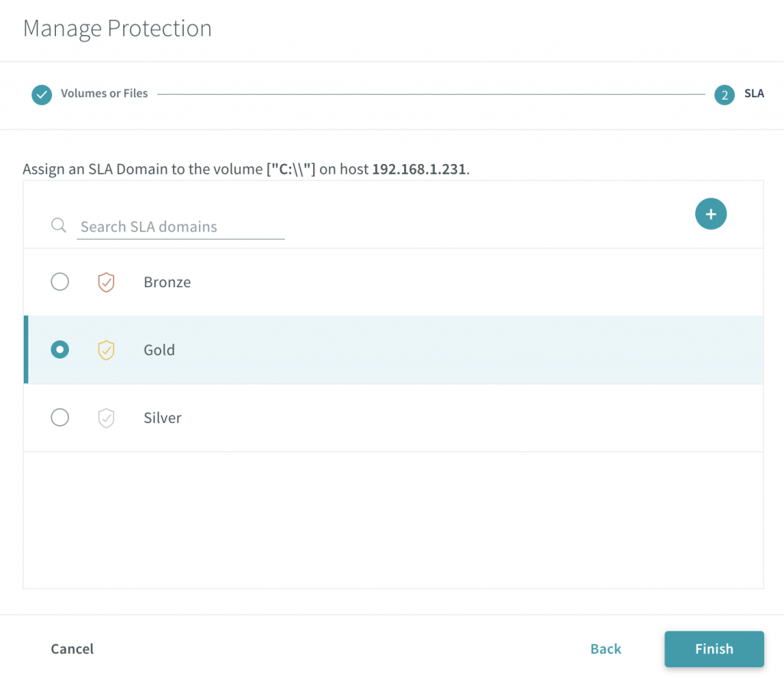
Task: Go to the Volumes or Files step
Action: [x=104, y=93]
